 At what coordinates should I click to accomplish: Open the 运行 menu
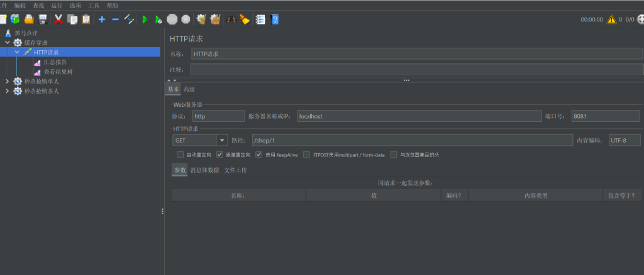pyautogui.click(x=57, y=5)
